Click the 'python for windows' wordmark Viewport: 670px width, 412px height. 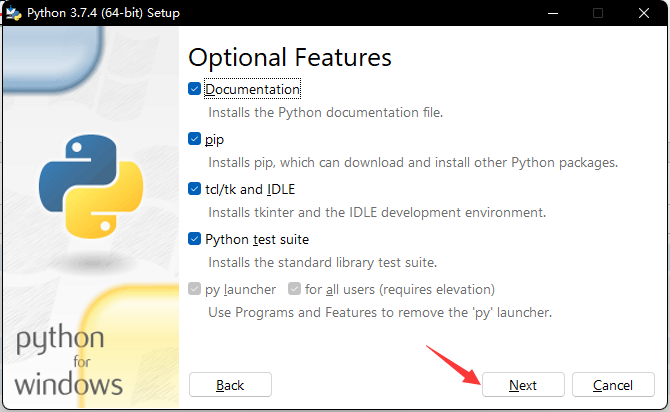69,360
